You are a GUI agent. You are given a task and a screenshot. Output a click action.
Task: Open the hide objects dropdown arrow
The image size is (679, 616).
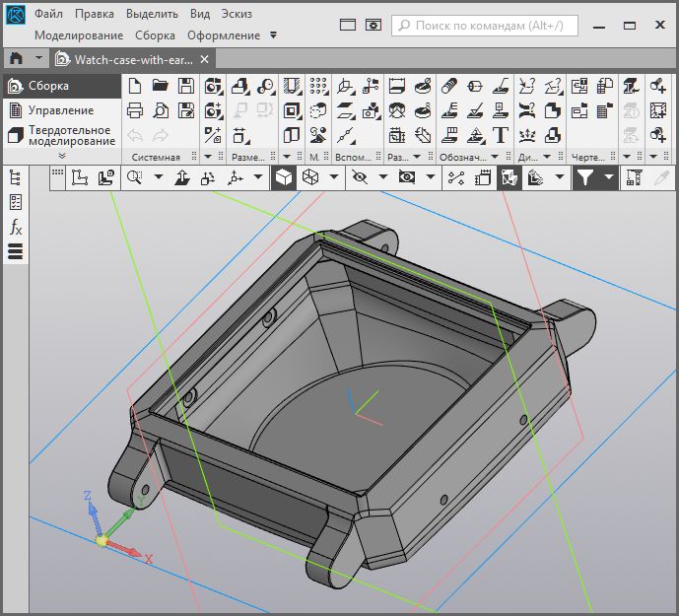click(x=382, y=176)
